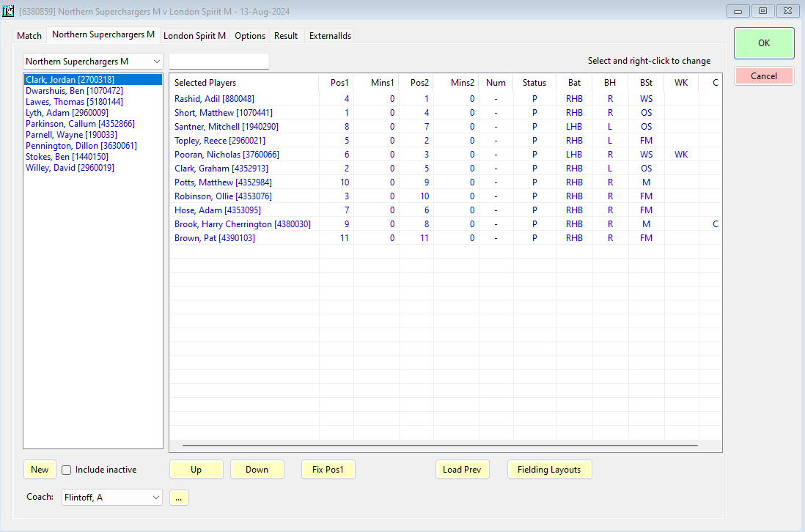Select Clark, Jordan in available players list

point(93,80)
